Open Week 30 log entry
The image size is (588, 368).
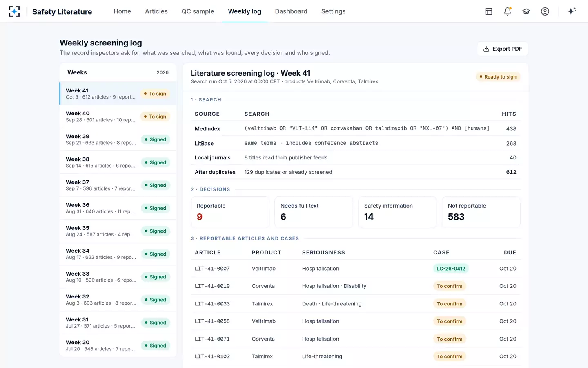(118, 346)
